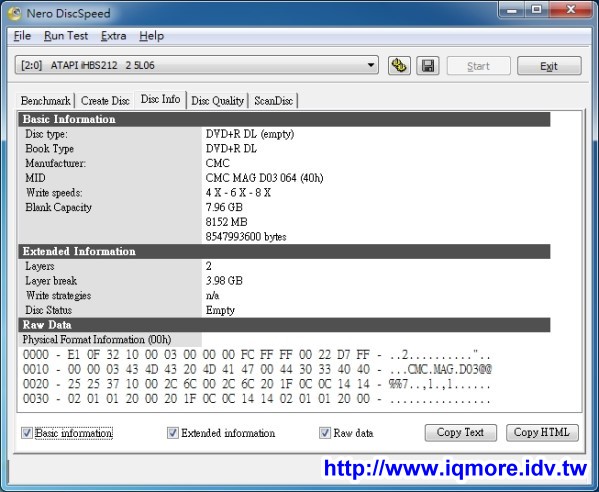Click the Start button
599x492 pixels.
click(479, 66)
